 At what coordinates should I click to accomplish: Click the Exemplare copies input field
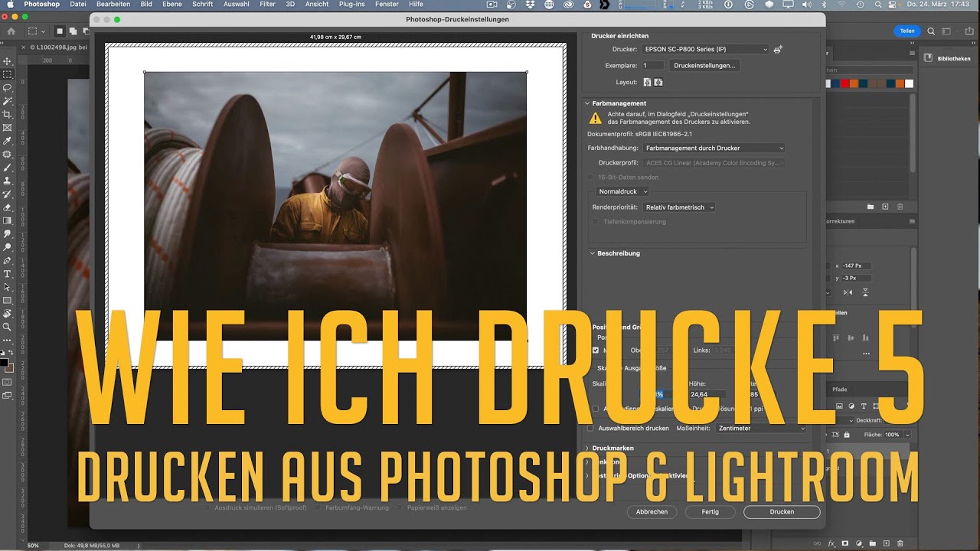653,66
